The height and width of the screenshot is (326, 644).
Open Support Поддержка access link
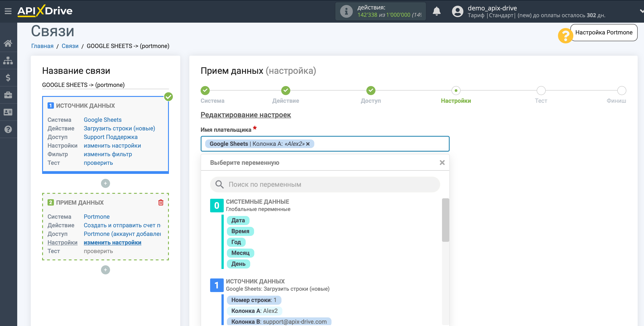[111, 137]
